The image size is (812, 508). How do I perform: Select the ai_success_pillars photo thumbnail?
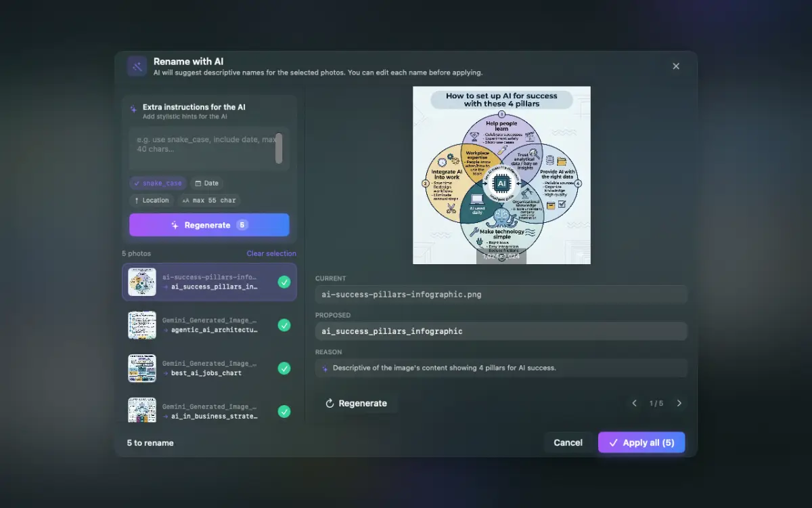click(x=142, y=282)
